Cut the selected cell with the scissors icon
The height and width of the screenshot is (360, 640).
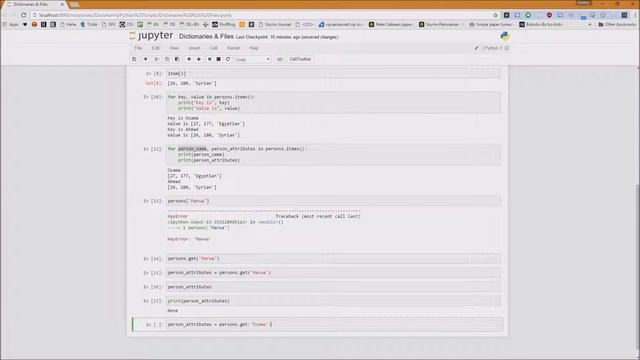click(x=157, y=59)
